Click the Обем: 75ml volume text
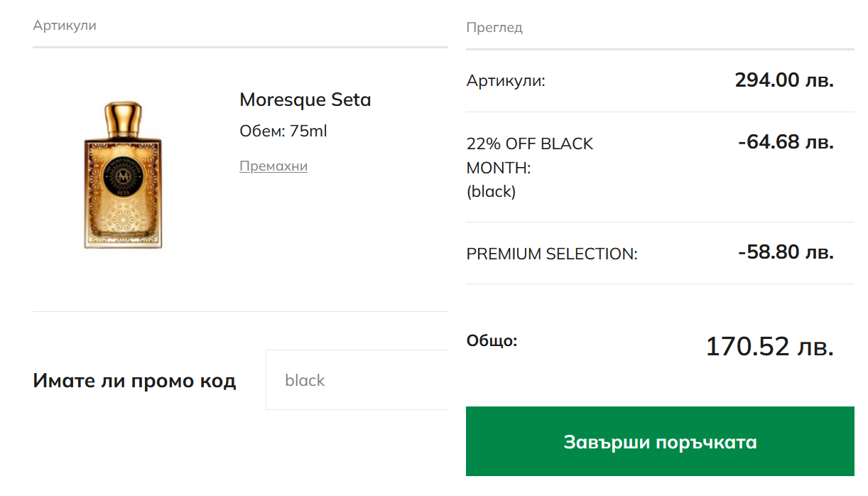Image resolution: width=868 pixels, height=496 pixels. click(x=283, y=131)
